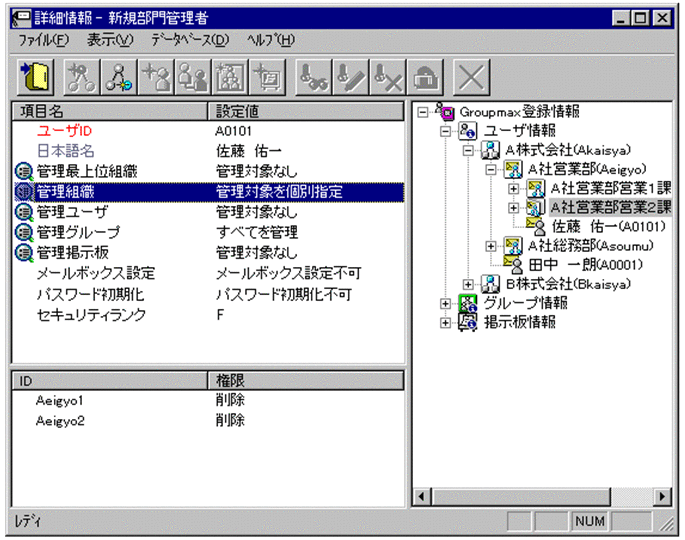
Task: Select the パスワード初期化 row
Action: click(209, 294)
